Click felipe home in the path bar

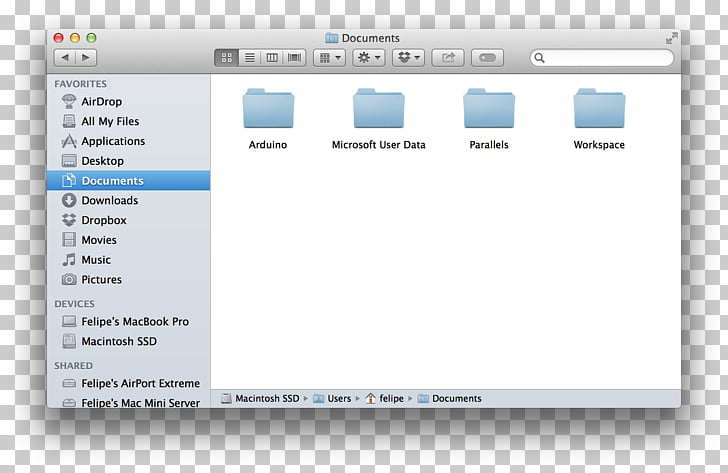click(384, 399)
